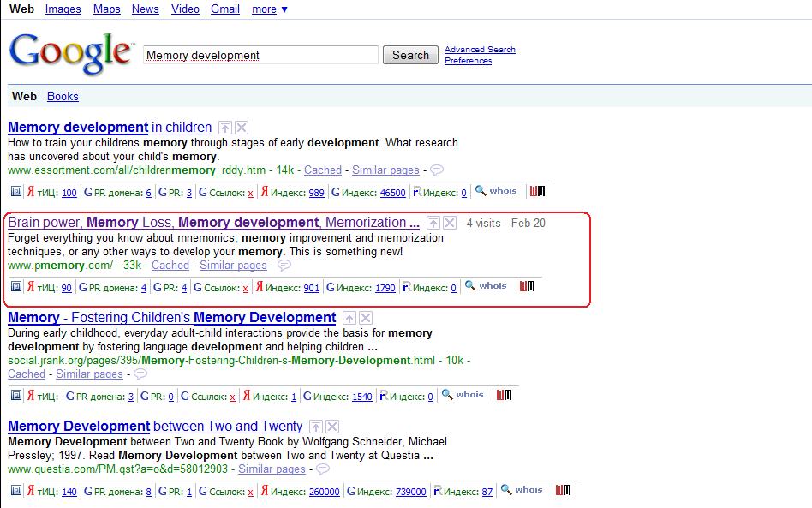The width and height of the screenshot is (812, 508).
Task: Open the 'more' dropdown in top navigation
Action: pyautogui.click(x=269, y=9)
